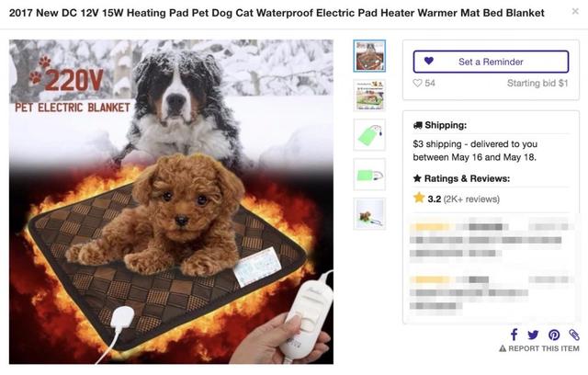Select the second thumbnail with the green mat
This screenshot has height=375, width=588.
coord(369,96)
